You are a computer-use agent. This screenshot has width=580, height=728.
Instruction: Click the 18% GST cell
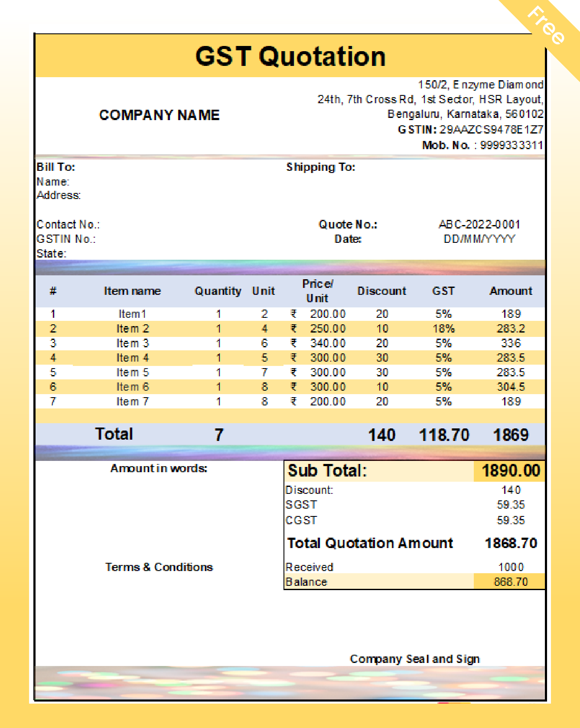click(443, 329)
